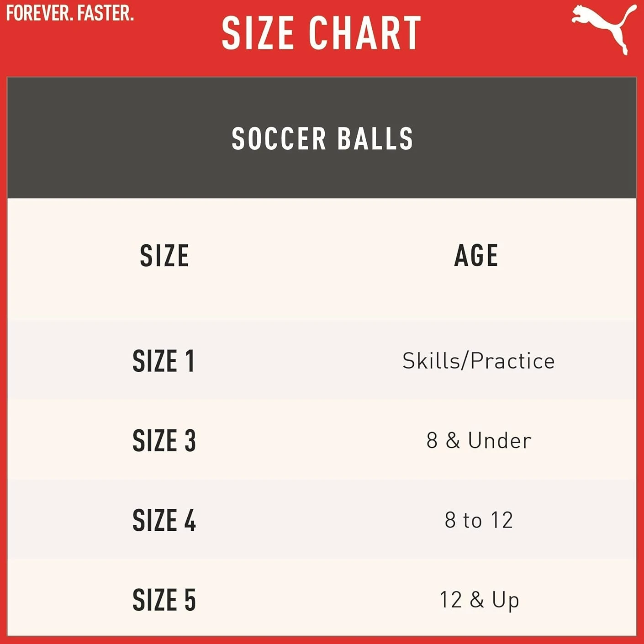Select the SIZE 3 row label

tap(164, 441)
